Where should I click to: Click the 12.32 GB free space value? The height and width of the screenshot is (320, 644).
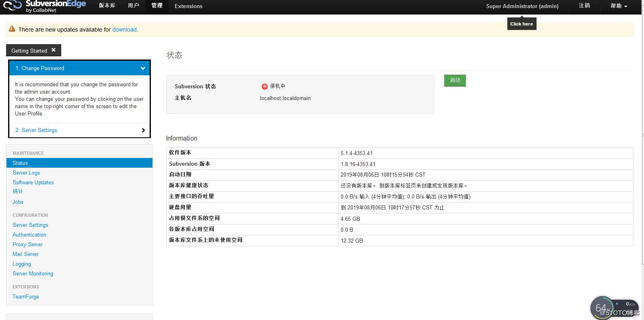click(x=352, y=241)
